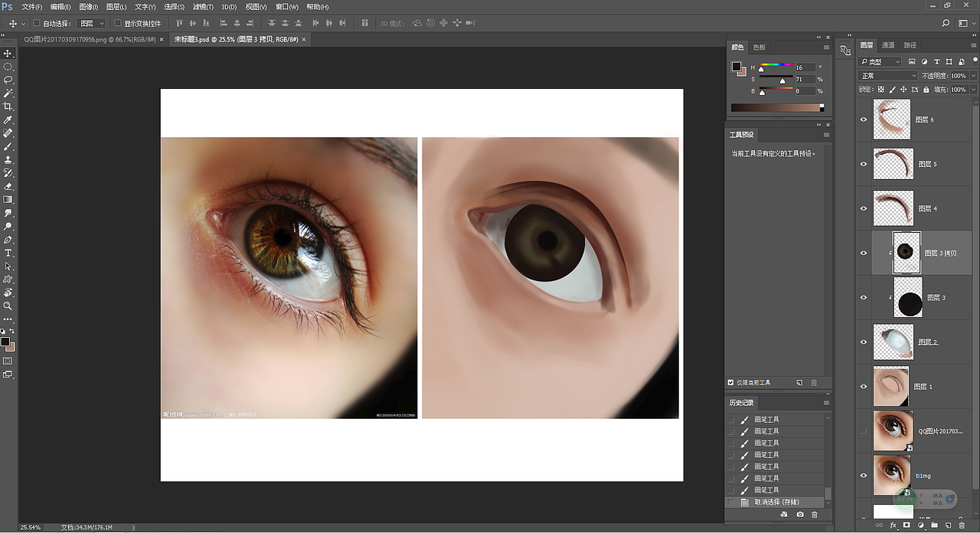Click the color ramp bar in Color panel
980x533 pixels.
tap(777, 108)
